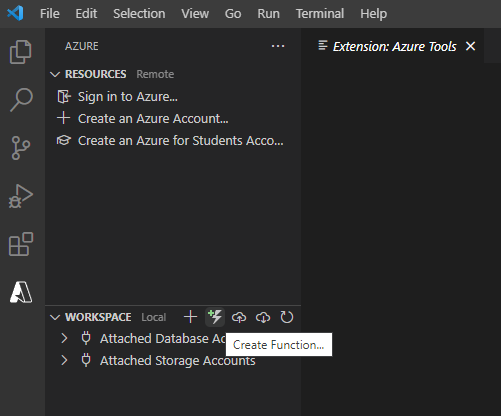Viewport: 501px width, 416px height.
Task: Select the Azure icon in activity bar
Action: click(21, 292)
